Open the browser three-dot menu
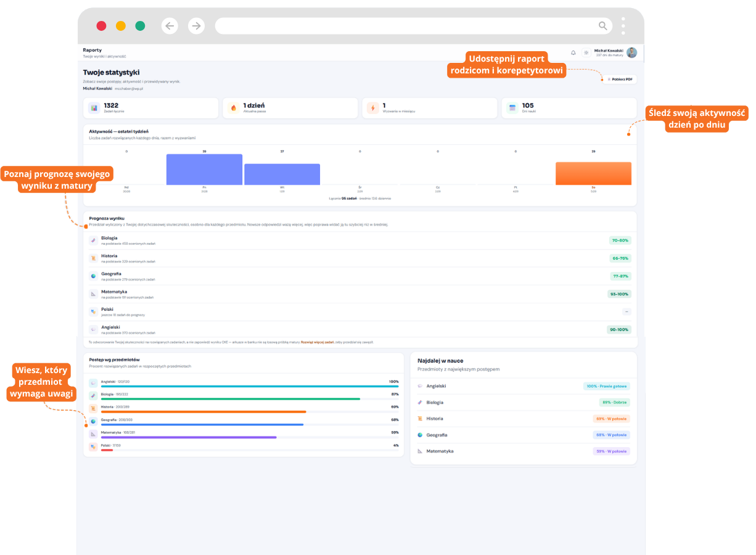756x555 pixels. 623,26
